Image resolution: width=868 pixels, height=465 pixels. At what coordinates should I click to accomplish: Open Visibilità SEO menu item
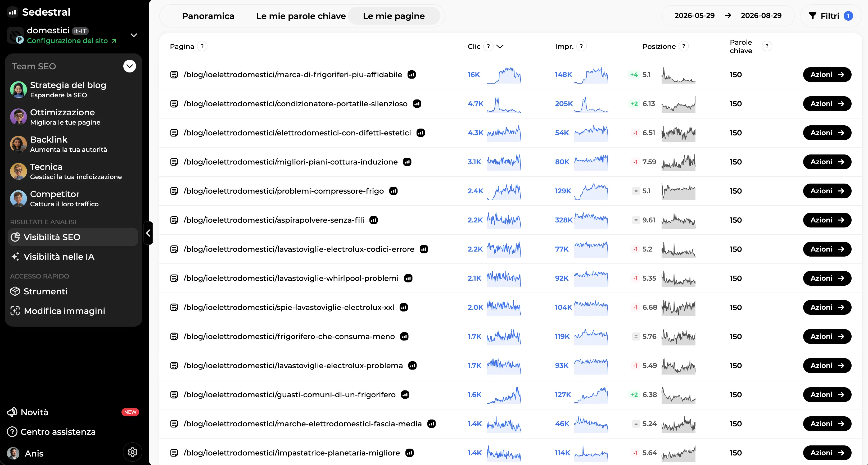click(73, 237)
